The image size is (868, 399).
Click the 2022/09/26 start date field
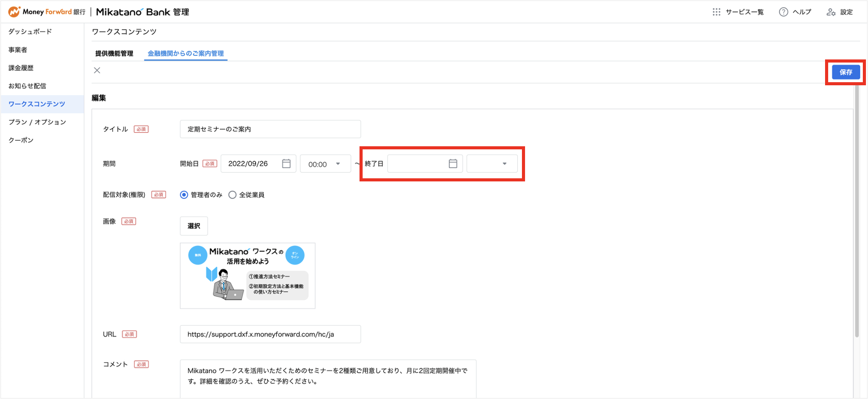(x=259, y=163)
